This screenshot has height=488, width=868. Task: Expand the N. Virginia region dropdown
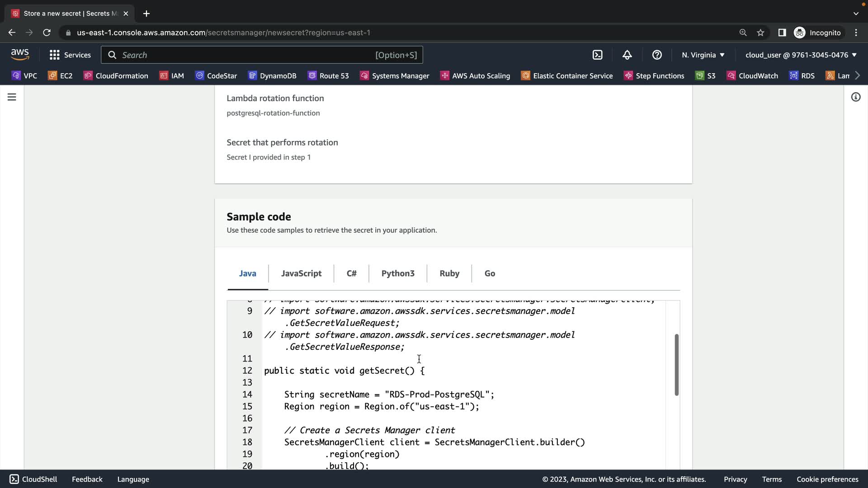[703, 55]
